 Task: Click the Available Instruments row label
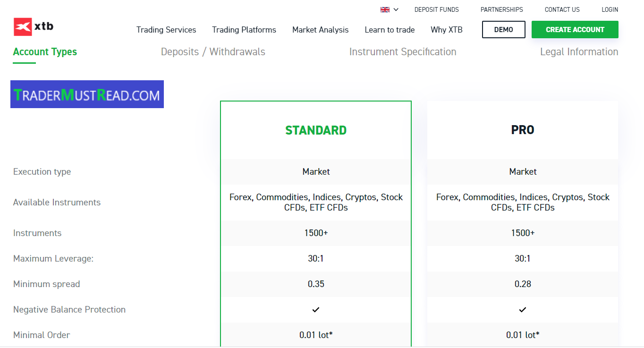click(x=57, y=203)
